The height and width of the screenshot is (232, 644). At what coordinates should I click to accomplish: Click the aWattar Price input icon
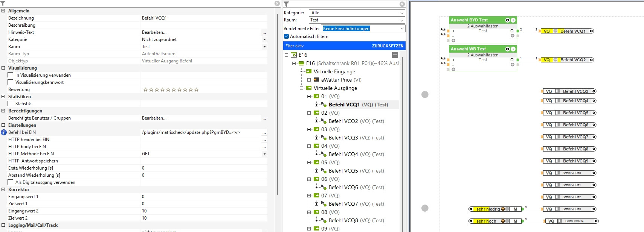[316, 80]
